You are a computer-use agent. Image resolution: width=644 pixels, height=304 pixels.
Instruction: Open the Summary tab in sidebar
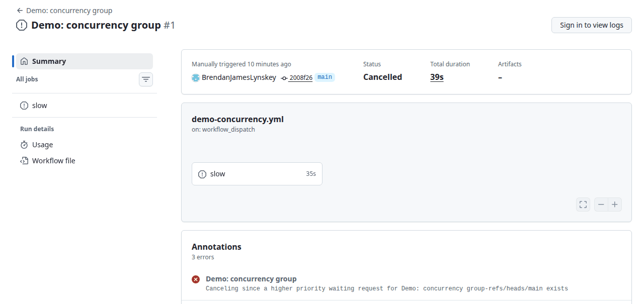click(85, 61)
